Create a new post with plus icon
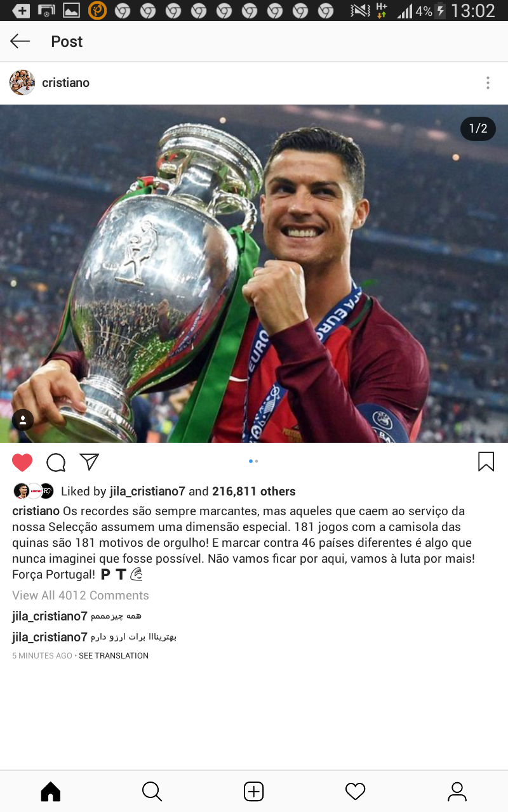Screen dimensions: 508x812 click(254, 791)
